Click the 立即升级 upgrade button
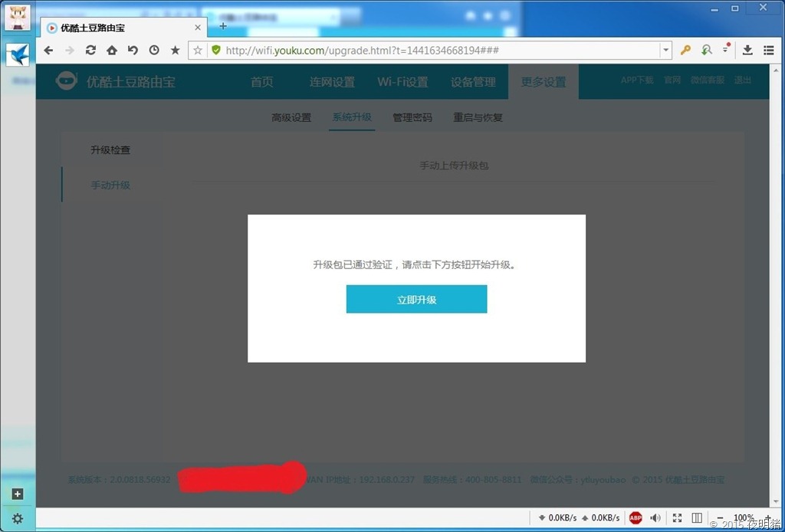 pyautogui.click(x=416, y=299)
